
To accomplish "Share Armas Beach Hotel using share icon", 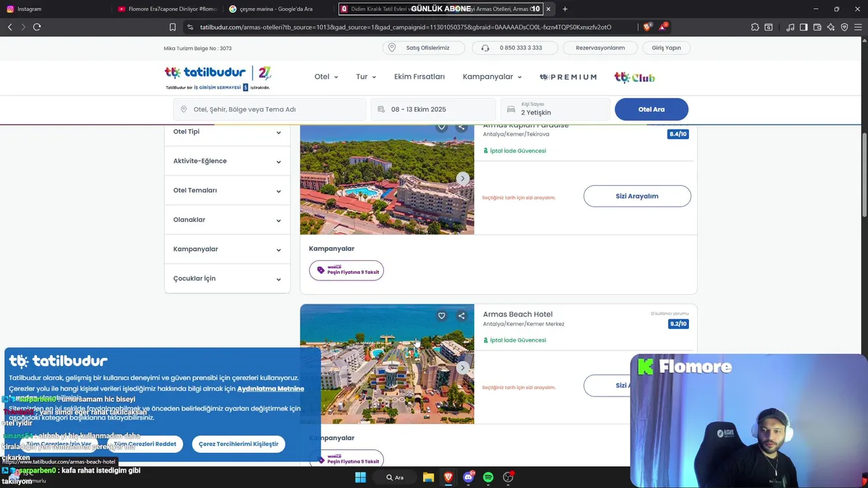I will [461, 316].
